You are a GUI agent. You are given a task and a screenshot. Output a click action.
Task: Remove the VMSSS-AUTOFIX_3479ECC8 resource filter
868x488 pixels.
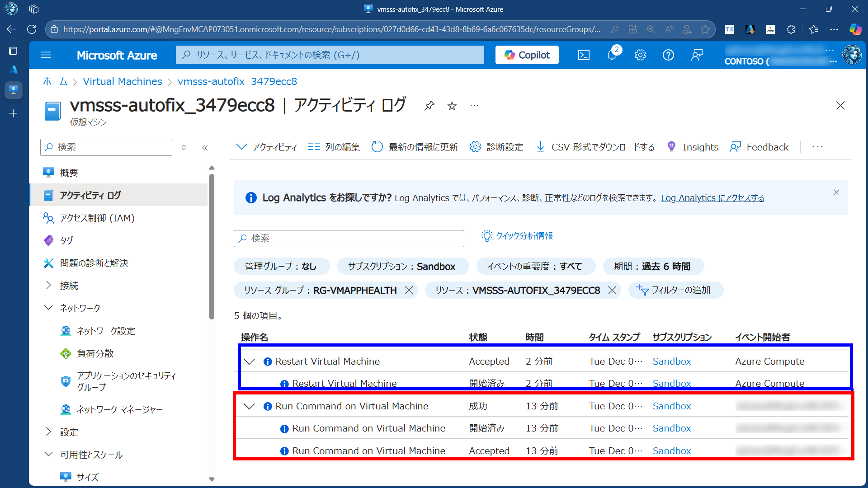[x=612, y=290]
